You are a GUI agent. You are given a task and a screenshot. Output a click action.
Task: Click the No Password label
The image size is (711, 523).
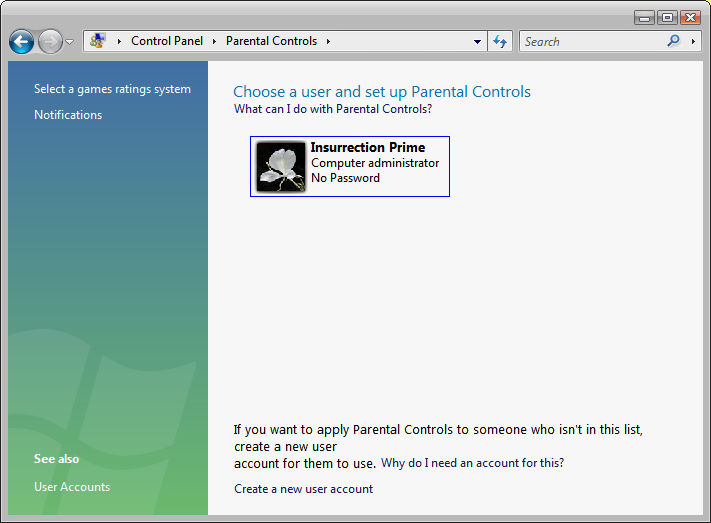(x=346, y=178)
